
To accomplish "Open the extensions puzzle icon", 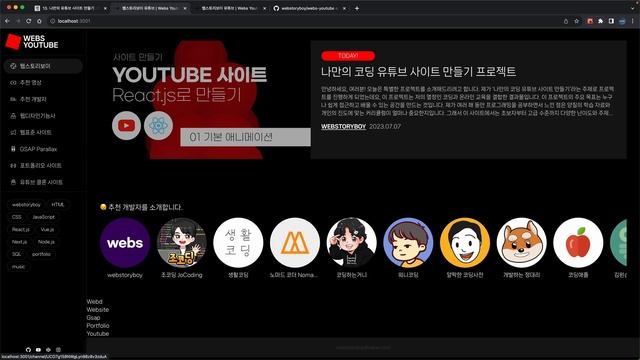I will (600, 21).
